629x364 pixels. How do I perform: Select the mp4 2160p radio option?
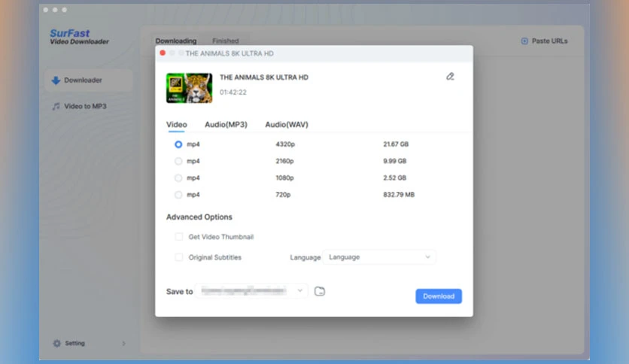click(x=178, y=161)
